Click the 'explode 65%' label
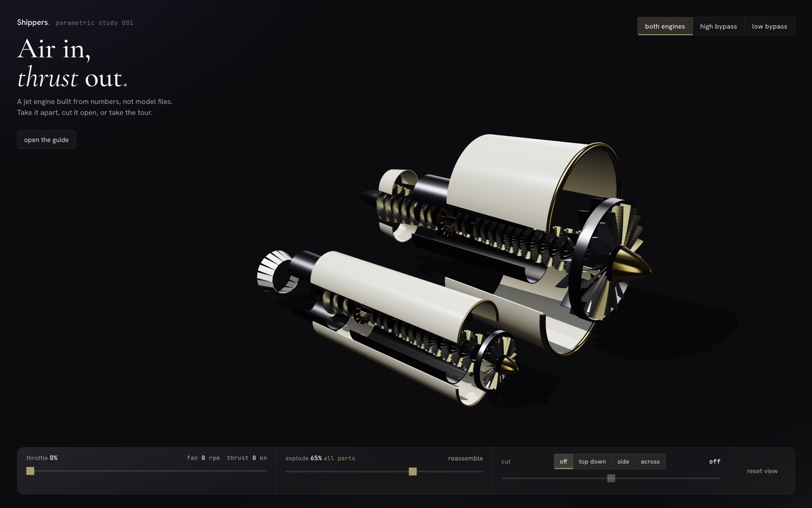This screenshot has width=812, height=508. [303, 458]
